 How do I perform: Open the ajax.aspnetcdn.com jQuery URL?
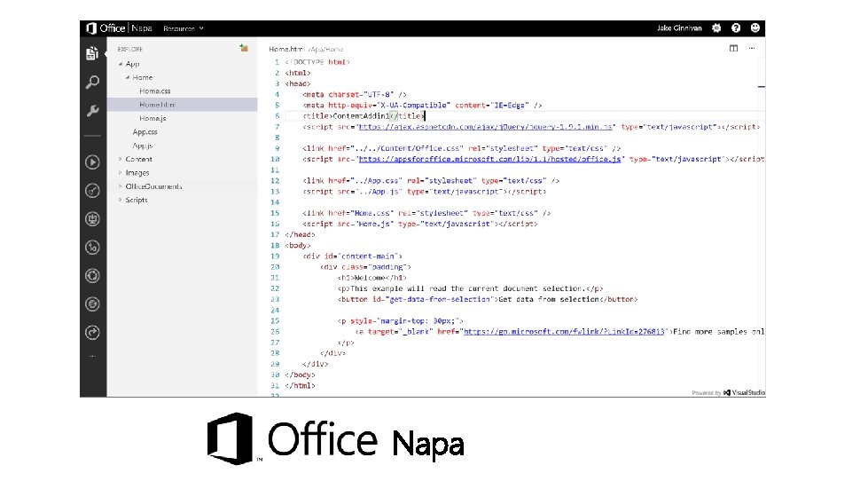[486, 127]
